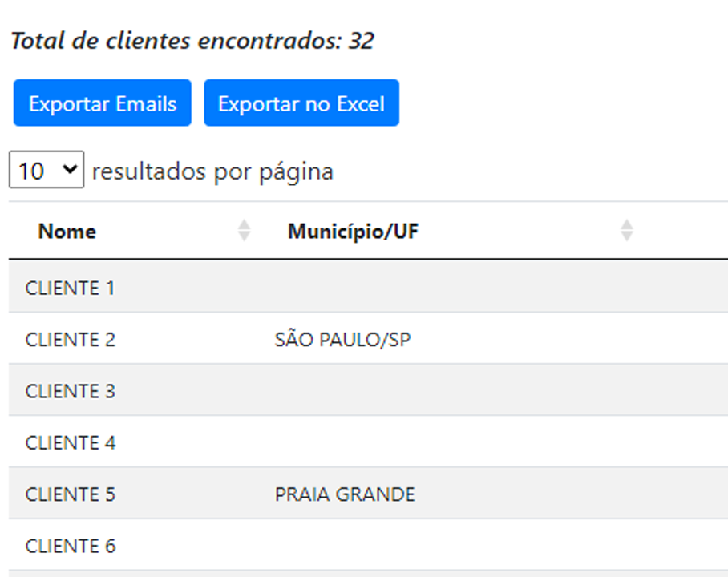Open the results per page dropdown
This screenshot has height=577, width=728.
pos(47,171)
